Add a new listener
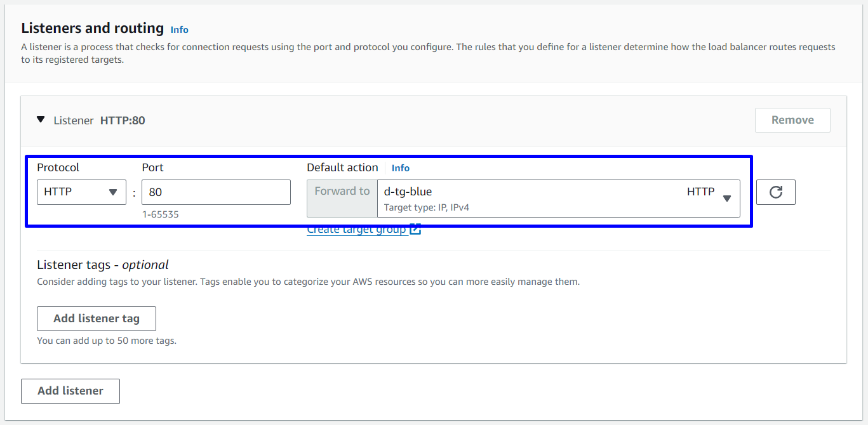The image size is (868, 425). click(x=70, y=391)
